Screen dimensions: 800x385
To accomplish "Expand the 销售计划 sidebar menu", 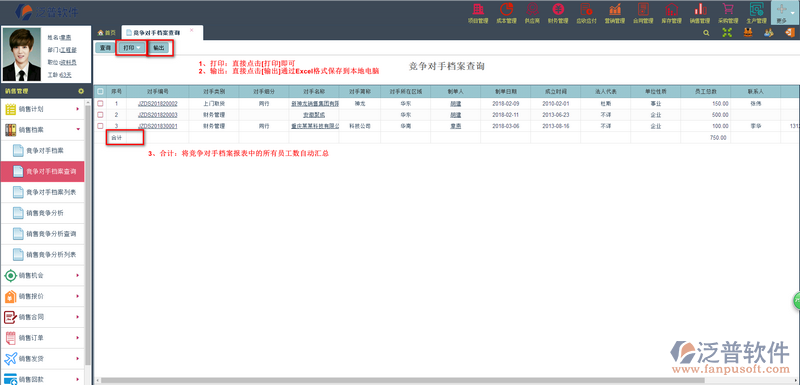I will [x=42, y=109].
